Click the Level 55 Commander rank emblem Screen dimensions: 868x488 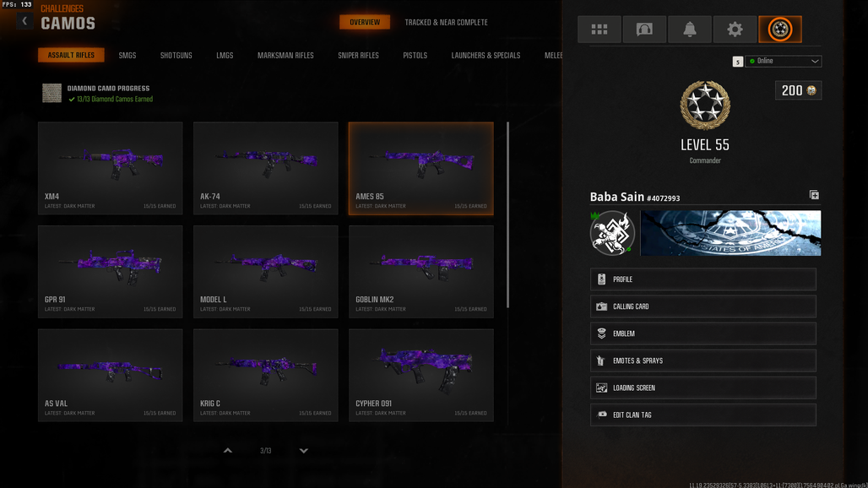coord(705,106)
